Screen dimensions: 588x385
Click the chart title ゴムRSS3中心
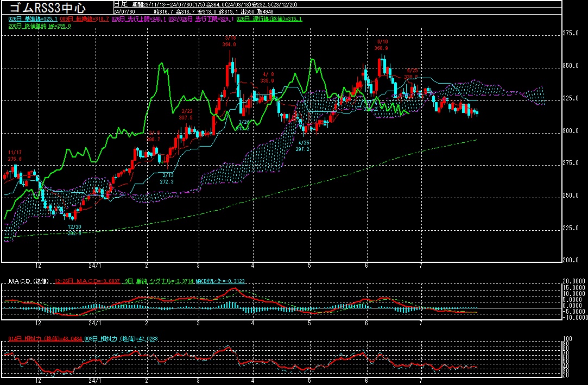pos(47,8)
